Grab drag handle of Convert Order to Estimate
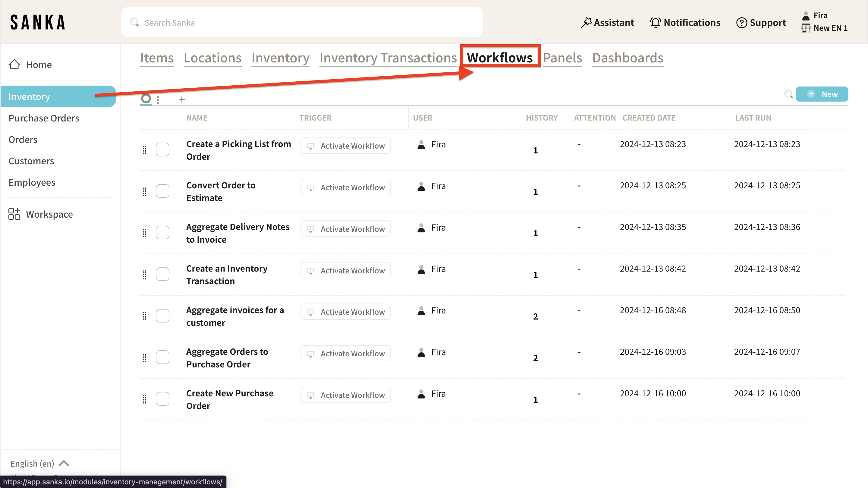Image resolution: width=868 pixels, height=488 pixels. (145, 191)
